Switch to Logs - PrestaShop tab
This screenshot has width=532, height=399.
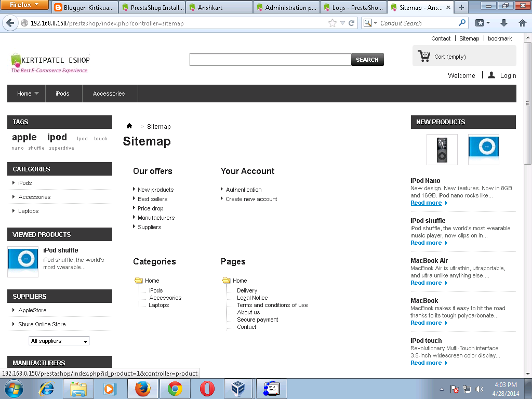[354, 7]
